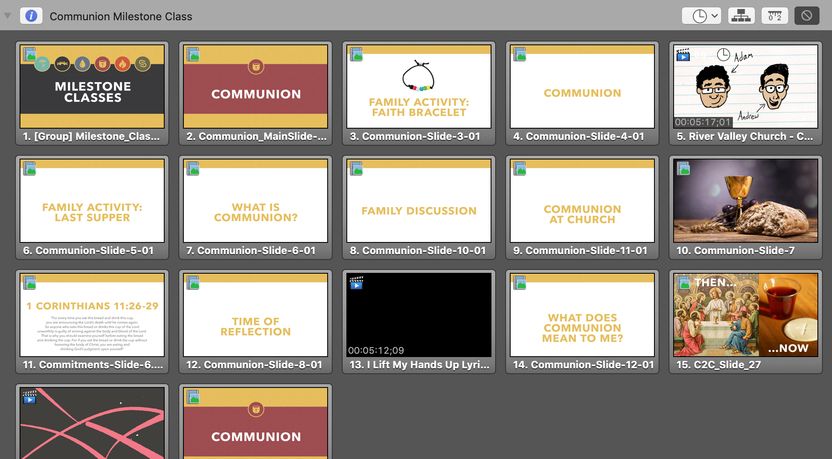
Task: Click the circle-slash icon in header
Action: 807,16
